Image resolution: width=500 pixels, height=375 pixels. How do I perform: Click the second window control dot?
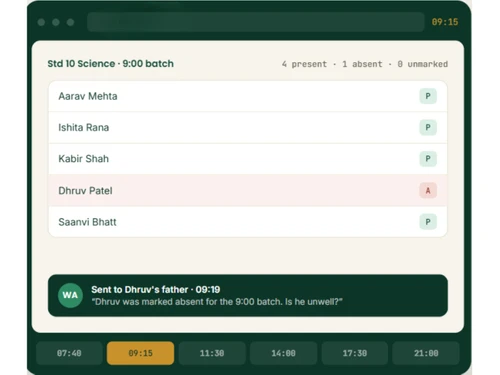56,22
